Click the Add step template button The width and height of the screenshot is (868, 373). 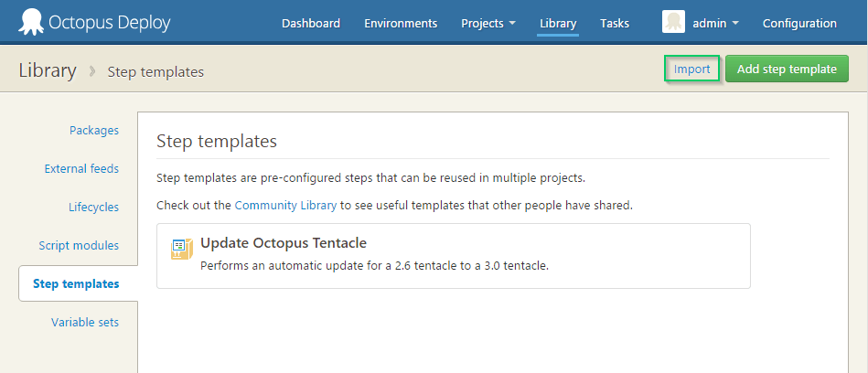click(x=787, y=69)
